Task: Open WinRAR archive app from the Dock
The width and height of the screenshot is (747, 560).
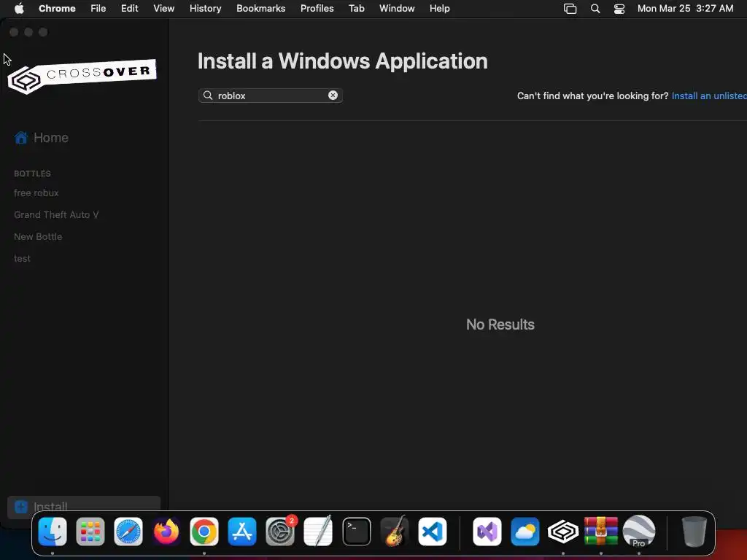Action: tap(601, 532)
